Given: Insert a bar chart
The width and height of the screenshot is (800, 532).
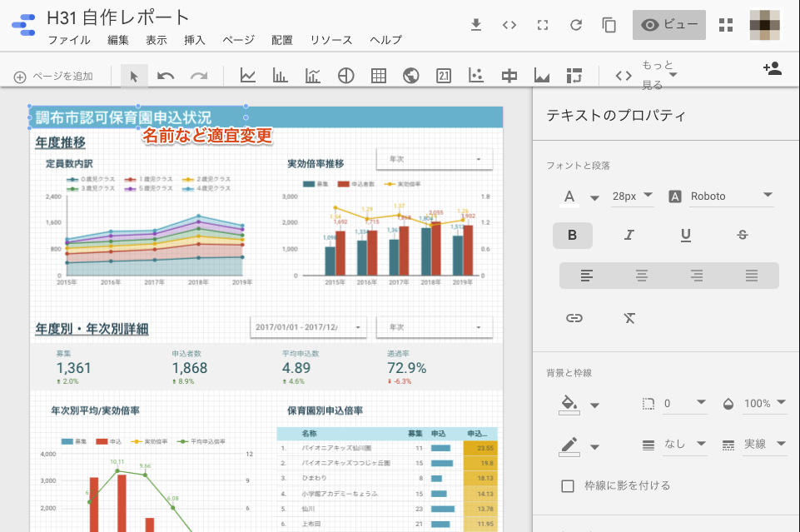Looking at the screenshot, I should [x=280, y=76].
